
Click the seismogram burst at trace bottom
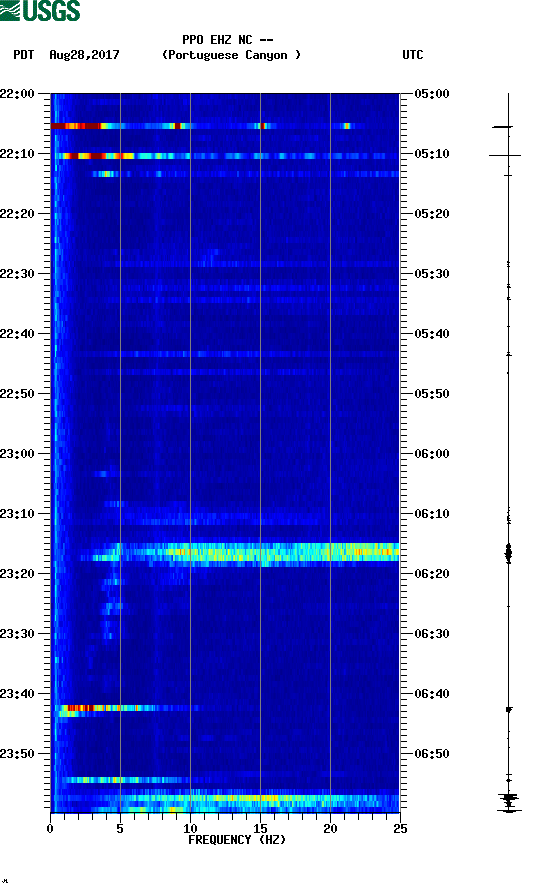pyautogui.click(x=509, y=802)
